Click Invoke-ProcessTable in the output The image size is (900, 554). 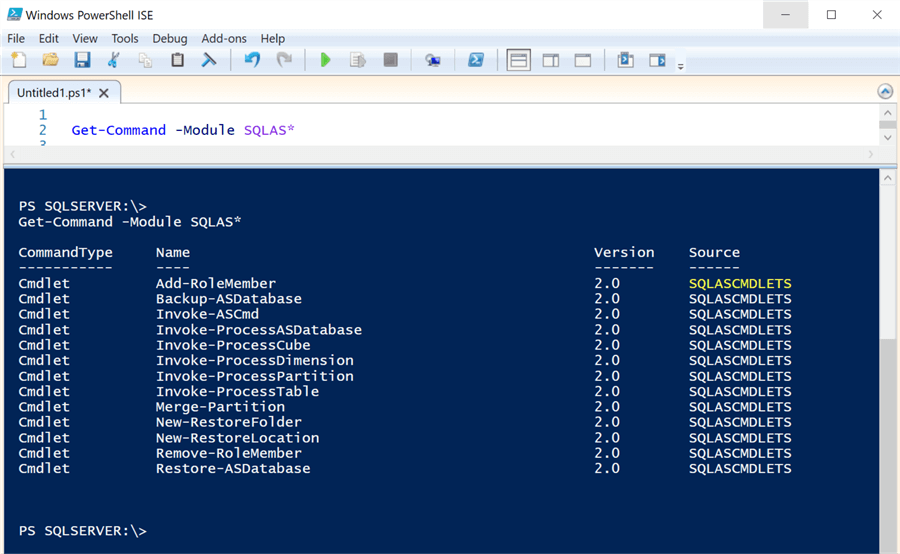click(238, 392)
